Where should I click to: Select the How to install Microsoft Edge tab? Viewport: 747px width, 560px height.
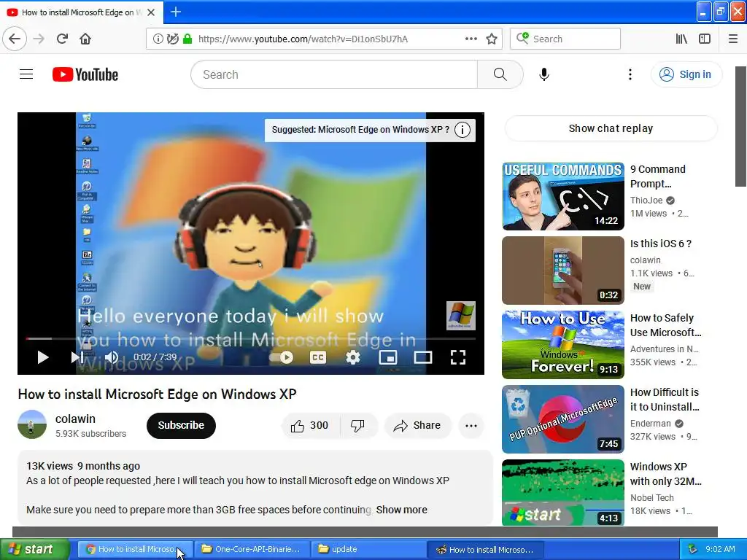click(x=81, y=12)
